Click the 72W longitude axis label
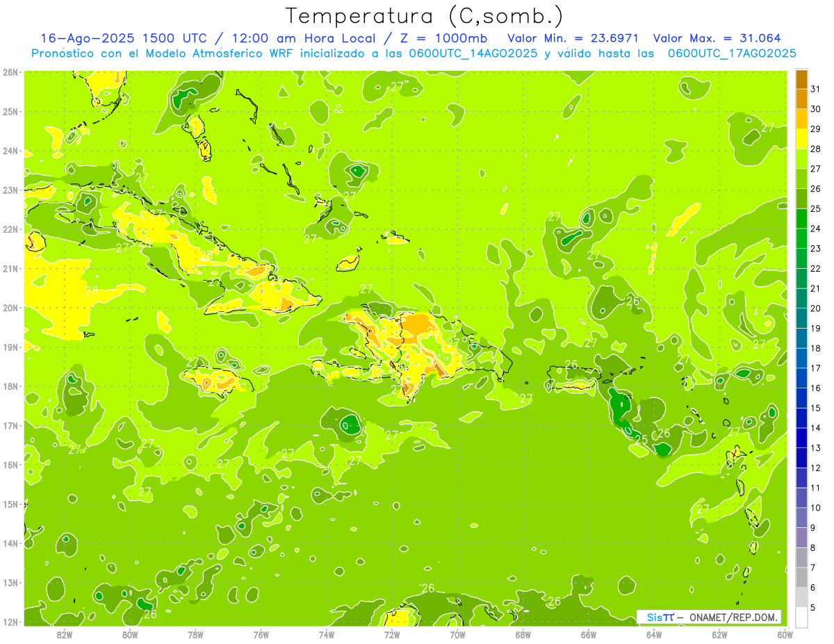The height and width of the screenshot is (644, 834). [x=392, y=634]
